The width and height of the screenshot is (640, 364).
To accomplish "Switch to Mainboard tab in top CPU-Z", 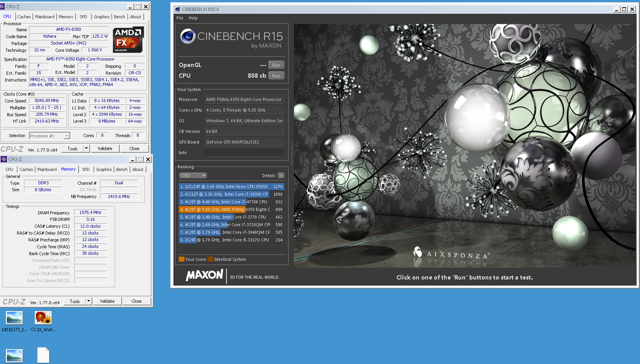I will coord(45,17).
